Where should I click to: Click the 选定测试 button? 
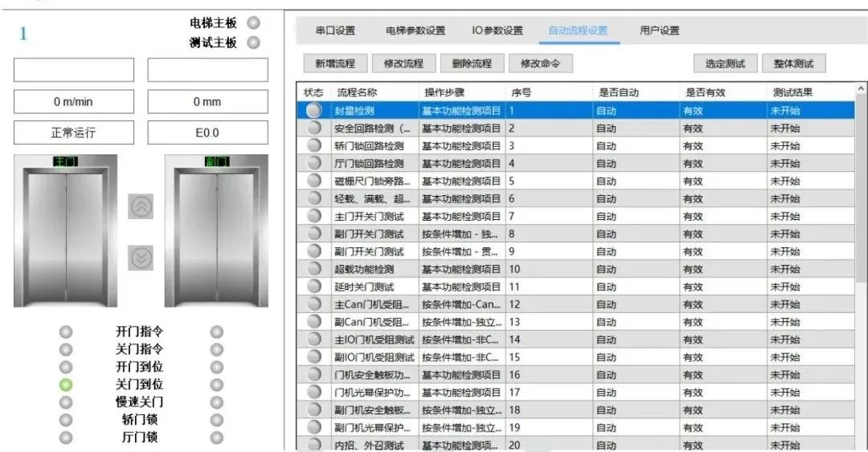coord(725,63)
